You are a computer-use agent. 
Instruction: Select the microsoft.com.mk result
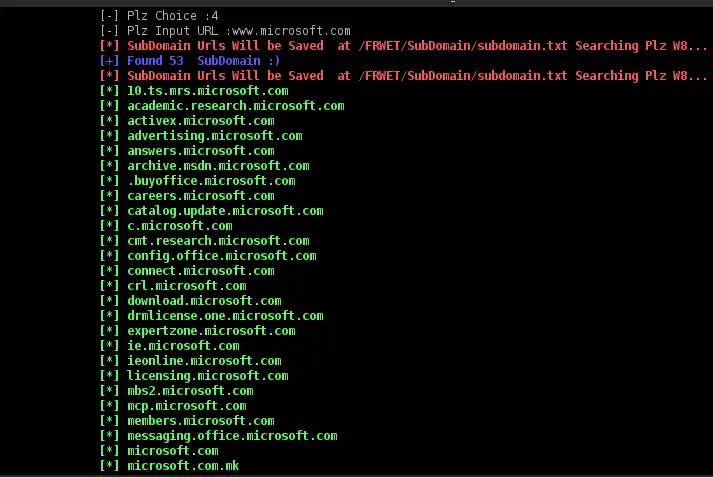click(183, 466)
